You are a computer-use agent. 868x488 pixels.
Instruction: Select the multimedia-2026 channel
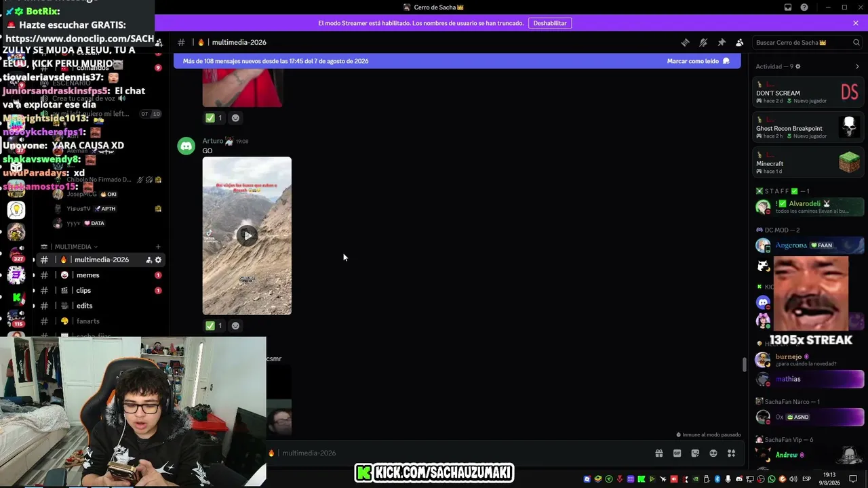coord(100,260)
